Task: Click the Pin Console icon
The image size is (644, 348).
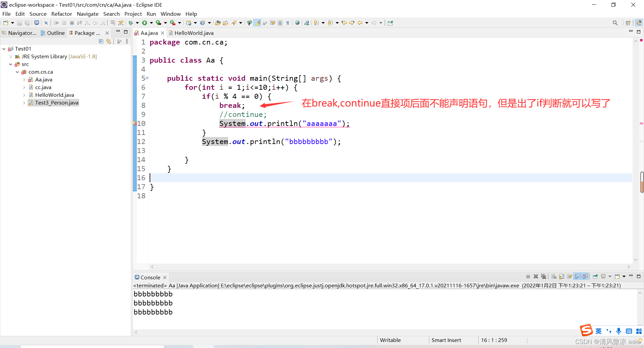Action: click(x=595, y=276)
